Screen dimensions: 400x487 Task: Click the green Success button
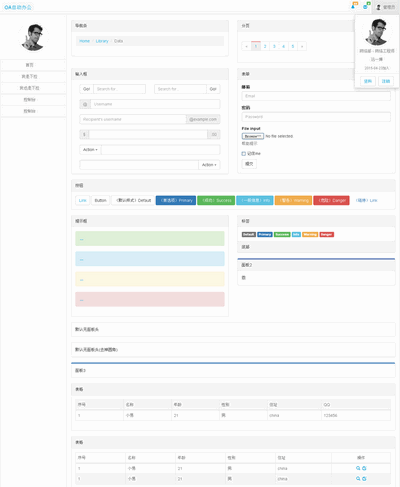point(216,200)
